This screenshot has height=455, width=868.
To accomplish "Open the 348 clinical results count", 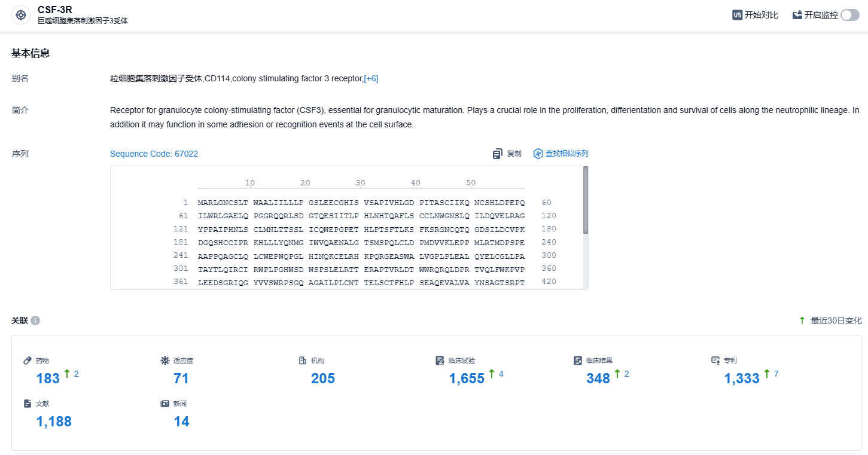I will [598, 378].
